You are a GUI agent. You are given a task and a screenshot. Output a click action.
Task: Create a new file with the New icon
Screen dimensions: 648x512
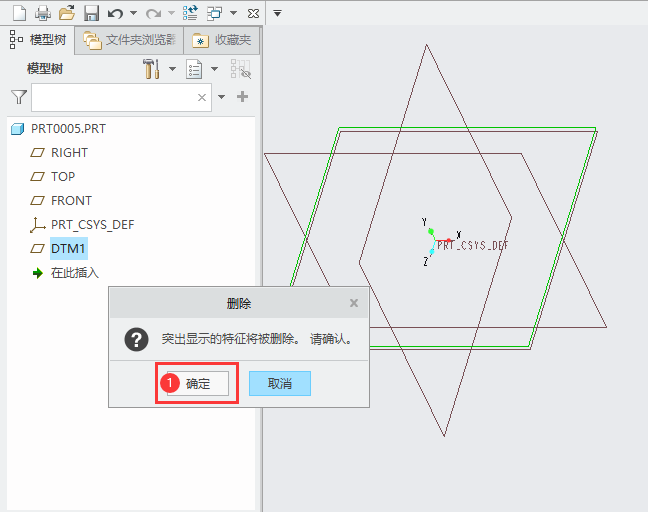19,13
